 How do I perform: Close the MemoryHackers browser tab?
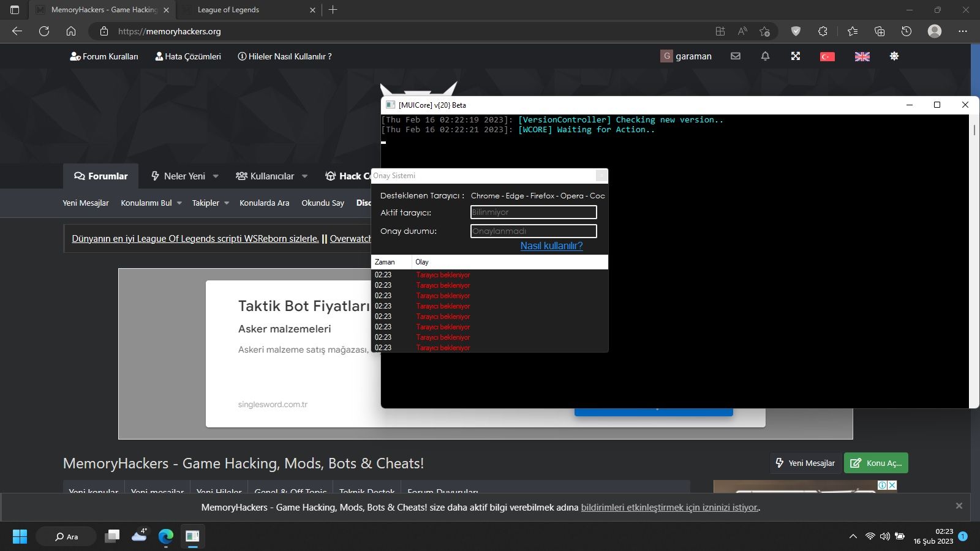[166, 10]
